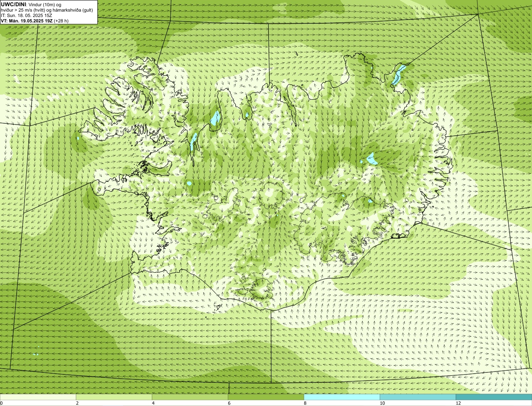This screenshot has width=532, height=406.
Task: Click the "10" label on the color scale
Action: pos(382,403)
